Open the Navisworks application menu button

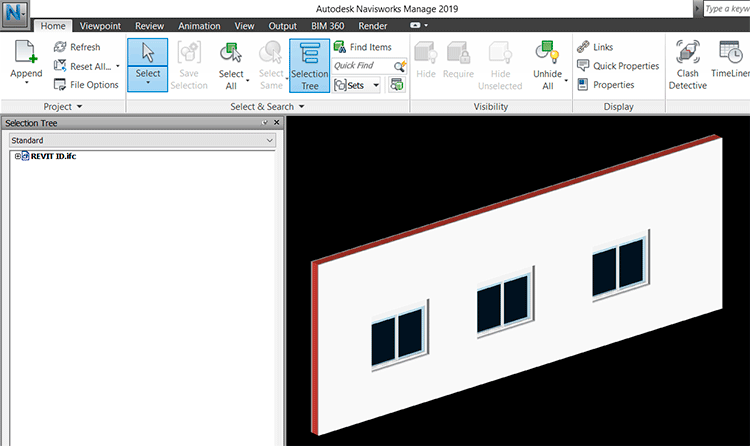pos(15,14)
